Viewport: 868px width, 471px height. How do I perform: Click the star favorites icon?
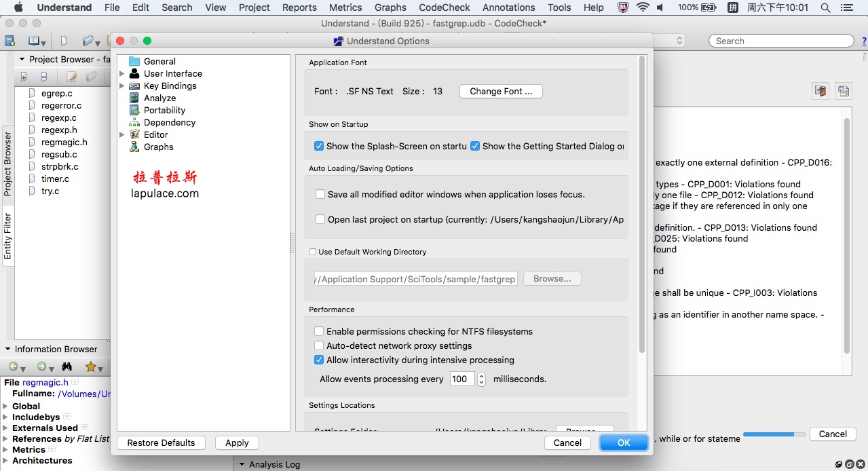90,366
